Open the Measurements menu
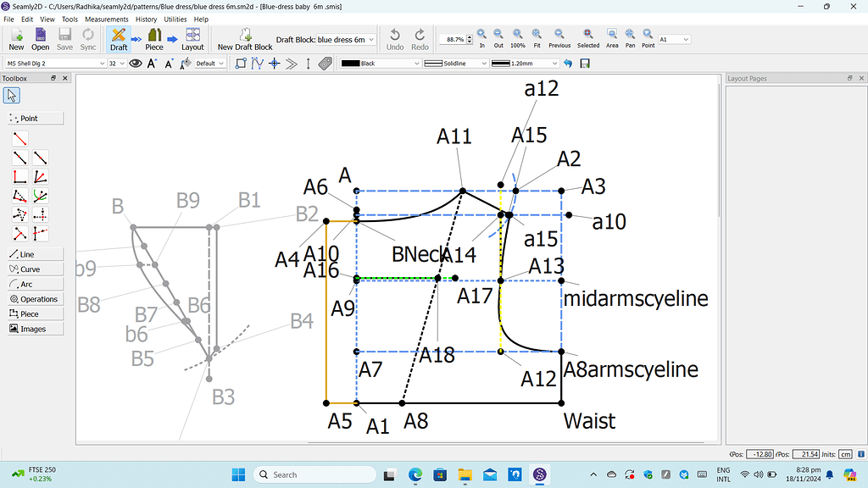 (x=107, y=19)
